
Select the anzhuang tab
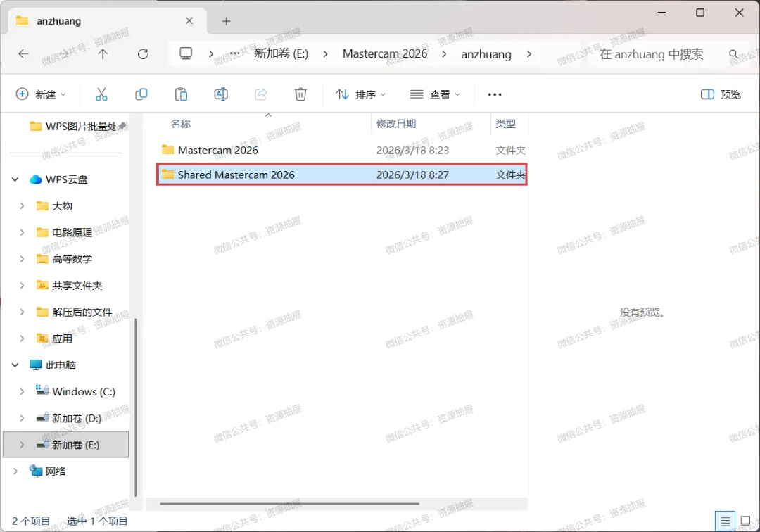tap(107, 21)
